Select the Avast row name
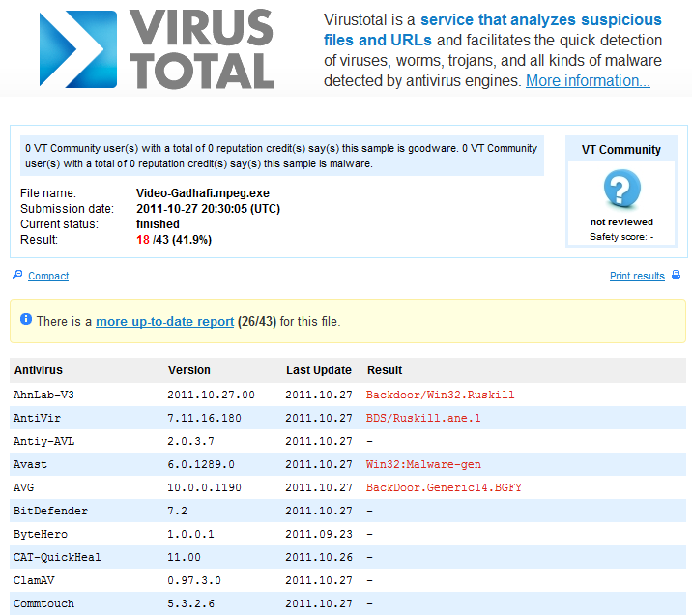This screenshot has width=692, height=616. click(x=30, y=464)
